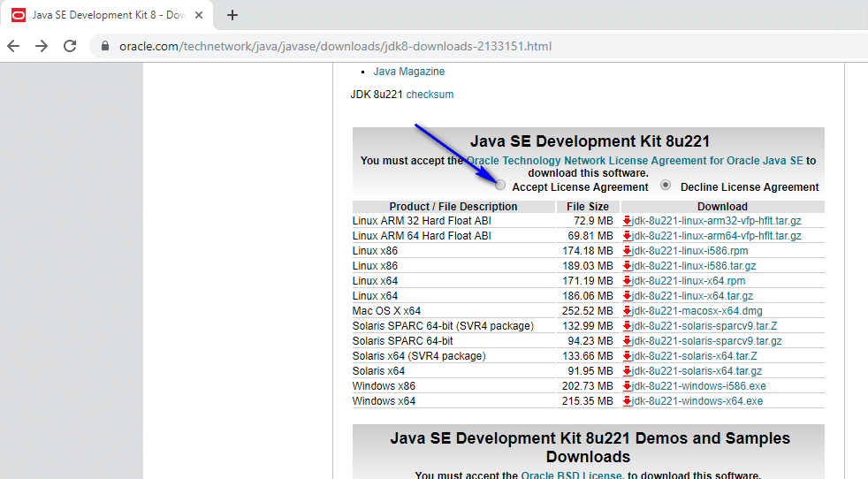Viewport: 868px width, 479px height.
Task: Click download arrow for linux-i586.tar.gz
Action: click(628, 266)
